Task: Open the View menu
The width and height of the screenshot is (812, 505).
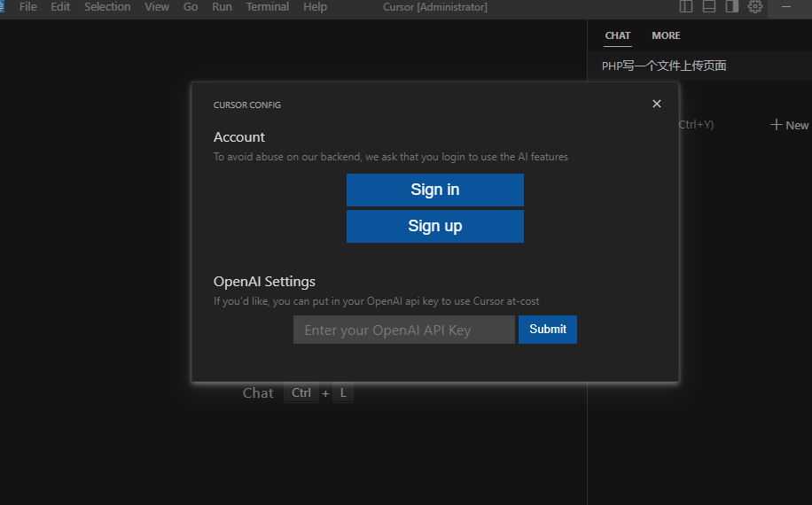Action: (x=157, y=7)
